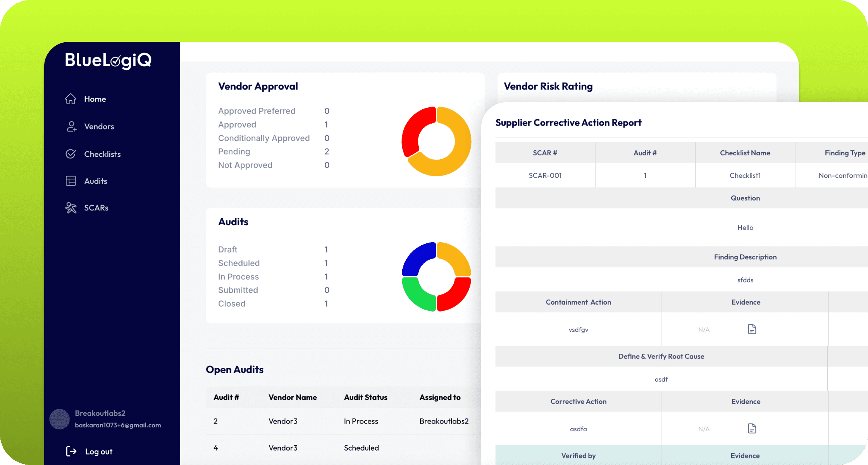Click the BlueLogiQ logo
This screenshot has width=868, height=465.
pos(108,60)
